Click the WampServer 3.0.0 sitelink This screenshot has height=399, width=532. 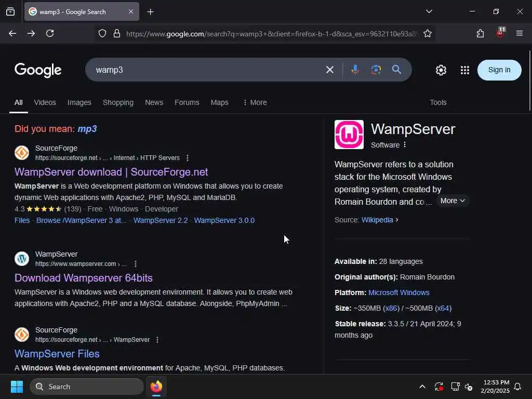224,220
